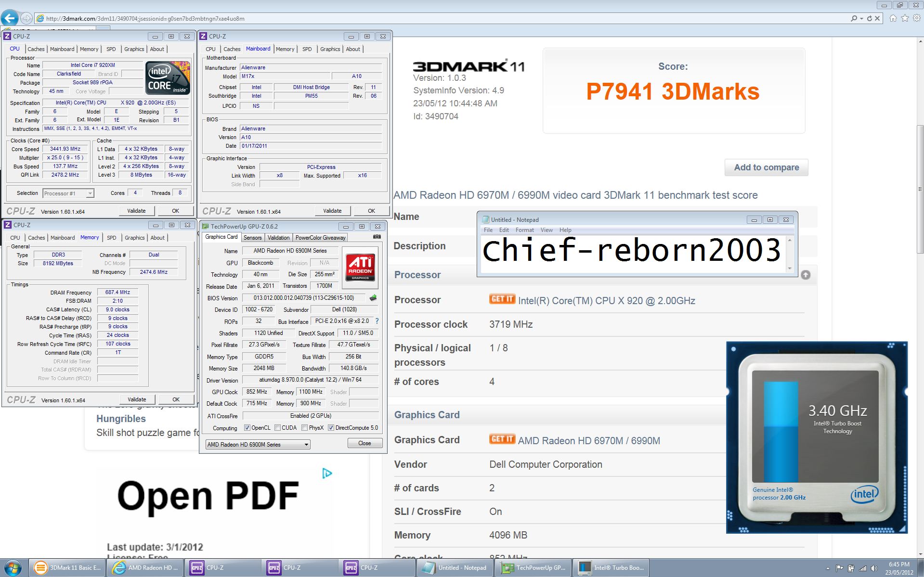
Task: Click the browser forward arrow button
Action: (26, 18)
